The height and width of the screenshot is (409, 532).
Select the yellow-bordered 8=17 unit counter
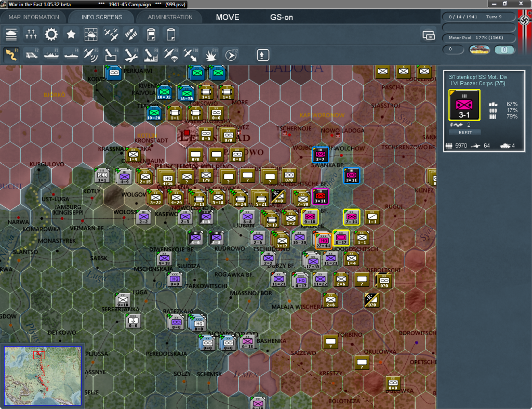341,238
